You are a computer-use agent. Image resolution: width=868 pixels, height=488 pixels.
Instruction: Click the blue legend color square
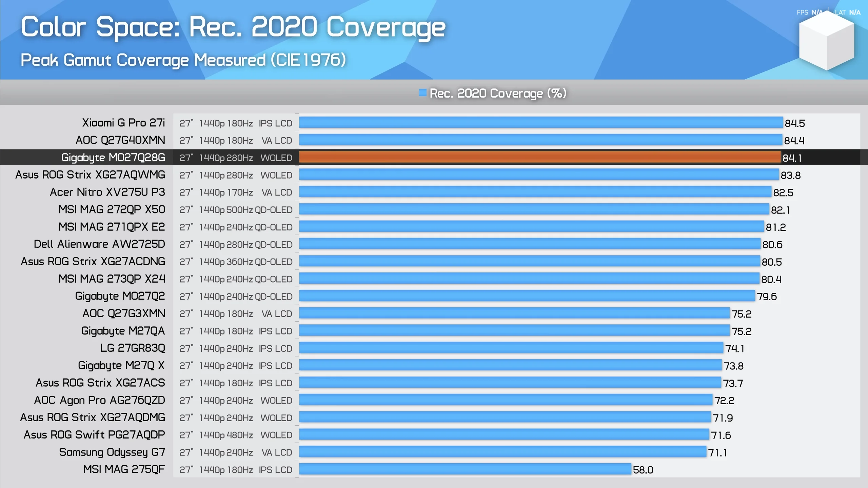point(422,93)
